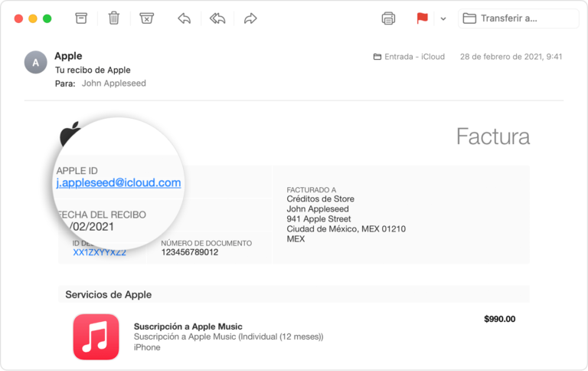Select recipient John Appleseed
The height and width of the screenshot is (371, 588).
pos(114,84)
